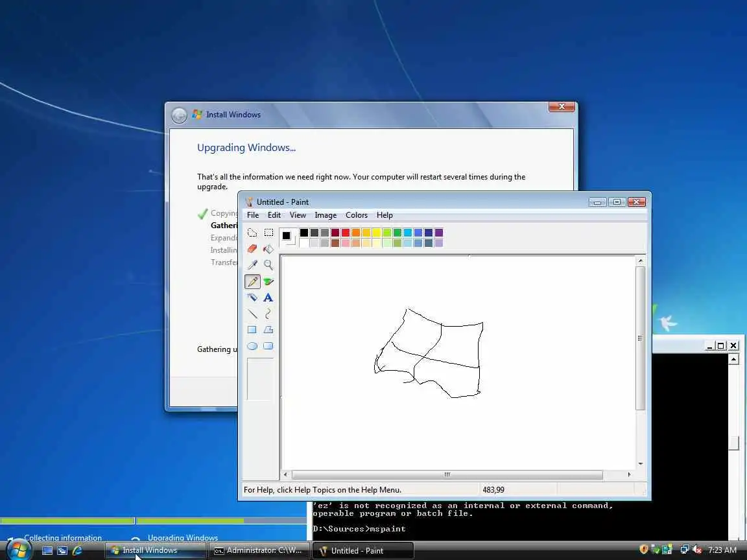Open the Help menu in Paint
Screen dimensions: 747x560
[x=385, y=215]
